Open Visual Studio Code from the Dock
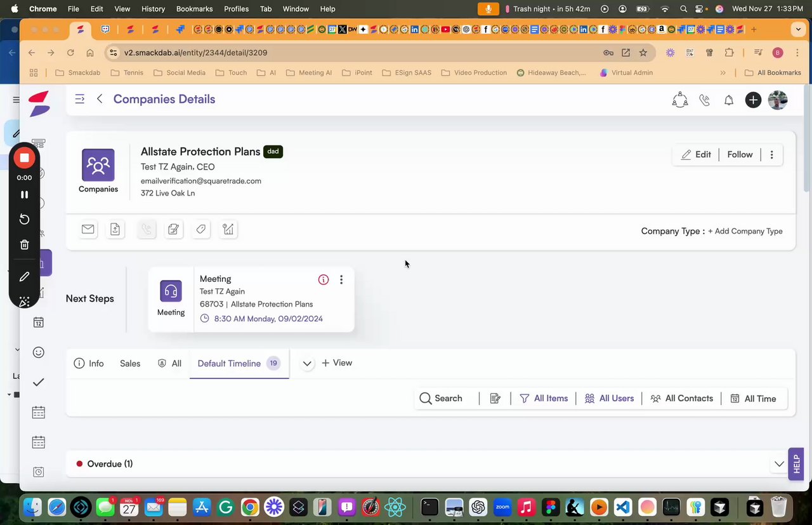This screenshot has height=525, width=812. coord(623,507)
